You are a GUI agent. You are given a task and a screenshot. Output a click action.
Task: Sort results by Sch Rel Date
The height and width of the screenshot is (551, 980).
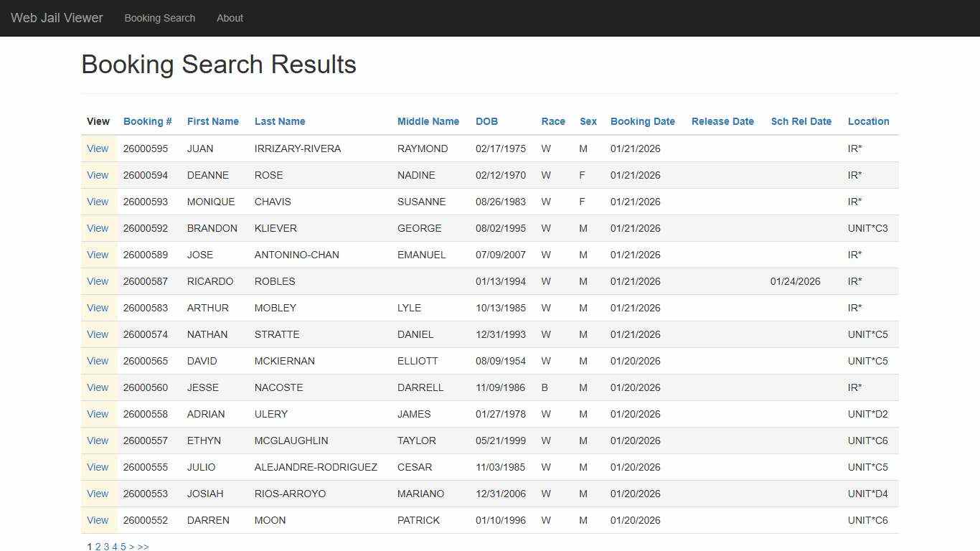[x=801, y=121]
